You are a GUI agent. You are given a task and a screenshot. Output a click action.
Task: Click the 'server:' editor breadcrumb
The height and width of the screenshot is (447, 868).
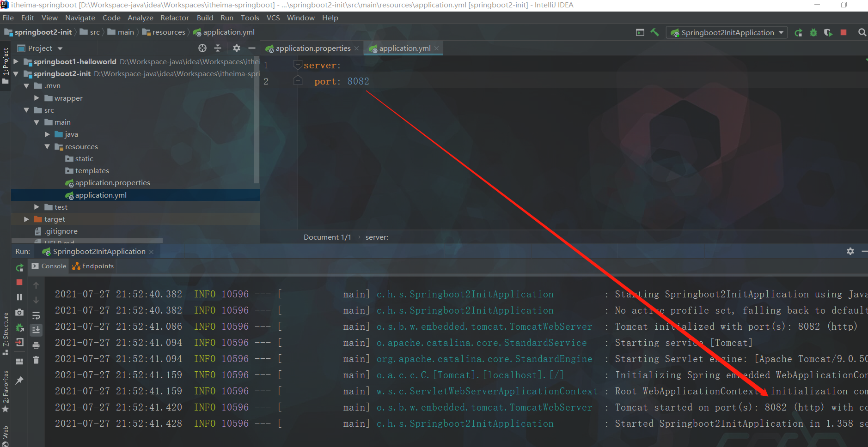(x=377, y=237)
